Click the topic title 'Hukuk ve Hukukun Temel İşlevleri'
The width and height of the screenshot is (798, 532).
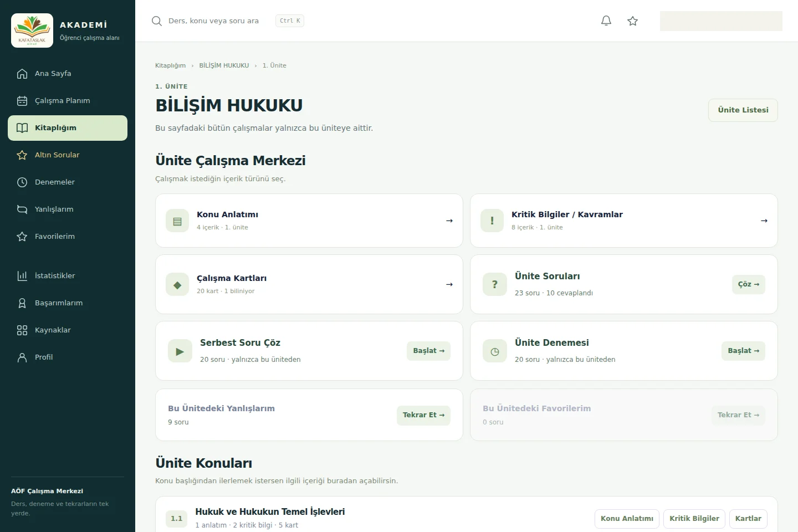click(x=270, y=512)
